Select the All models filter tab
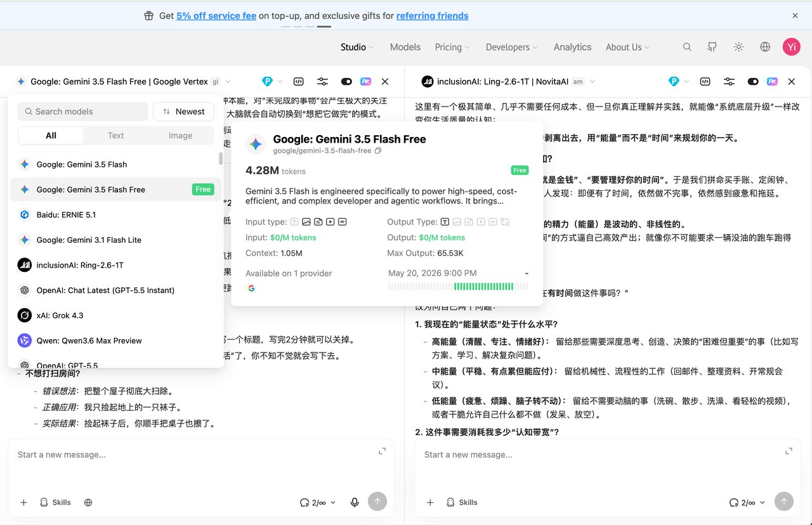812x525 pixels. 51,136
